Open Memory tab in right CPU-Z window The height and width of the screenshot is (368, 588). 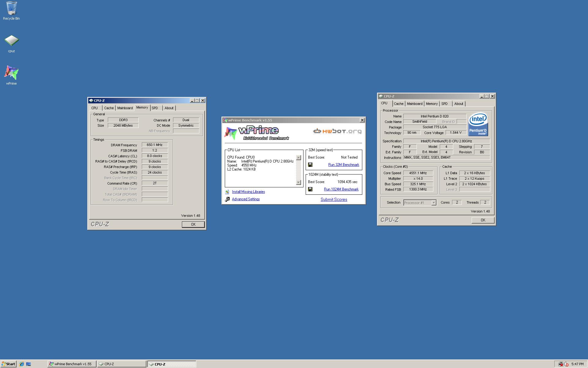tap(432, 104)
